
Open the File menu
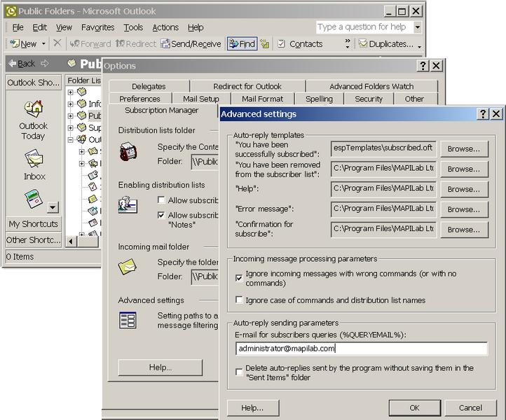pyautogui.click(x=18, y=27)
